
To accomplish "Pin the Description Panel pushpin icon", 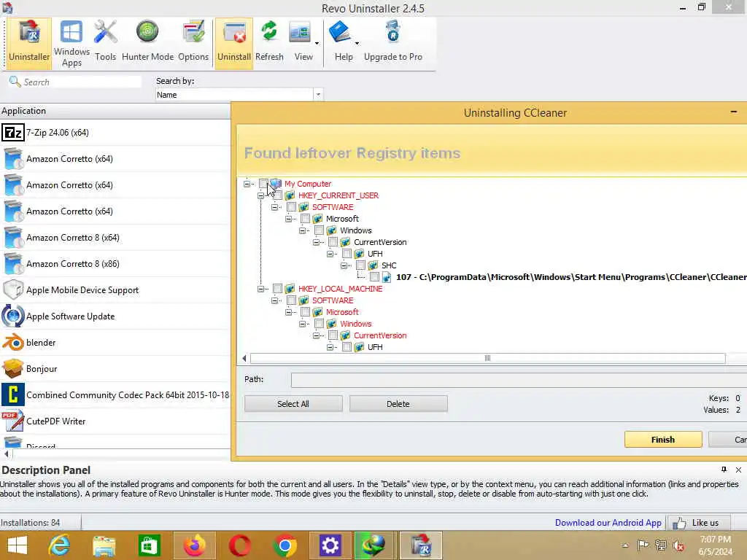I will click(724, 470).
